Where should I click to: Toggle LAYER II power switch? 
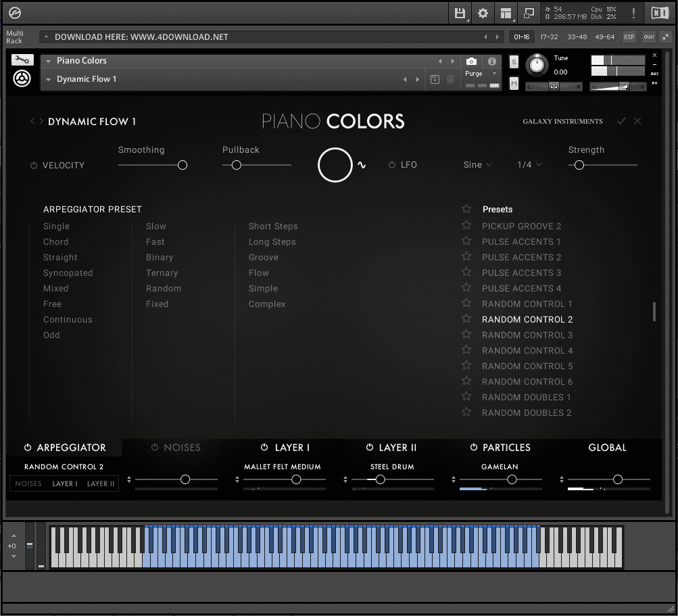[370, 447]
